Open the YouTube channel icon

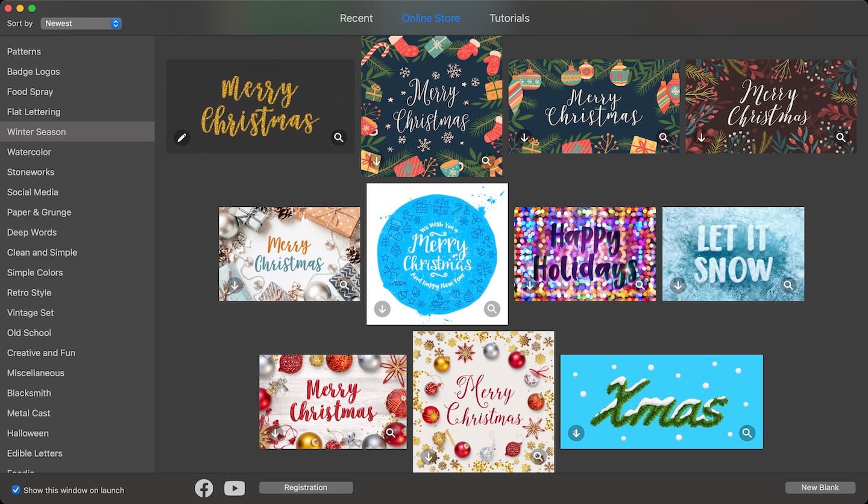[x=234, y=488]
